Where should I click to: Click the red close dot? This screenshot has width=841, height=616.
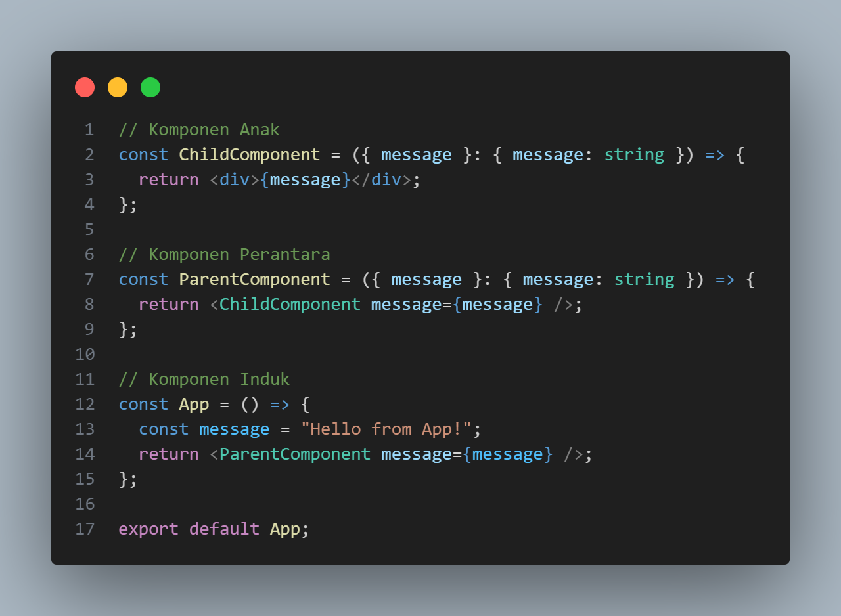[85, 87]
